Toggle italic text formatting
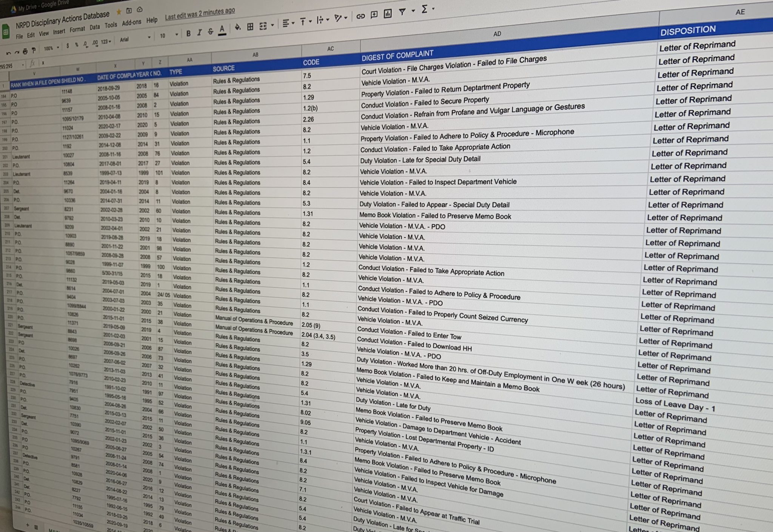Image resolution: width=773 pixels, height=532 pixels. coord(199,32)
